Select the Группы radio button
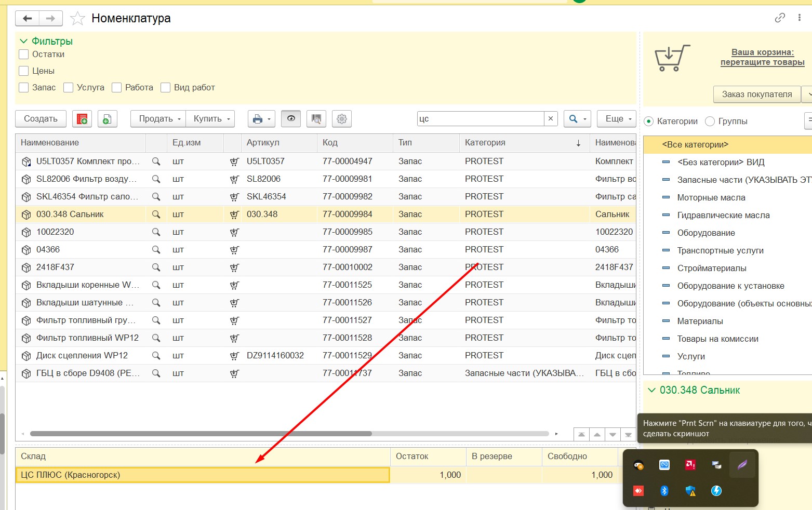Screen dimensions: 812x510 pyautogui.click(x=710, y=122)
